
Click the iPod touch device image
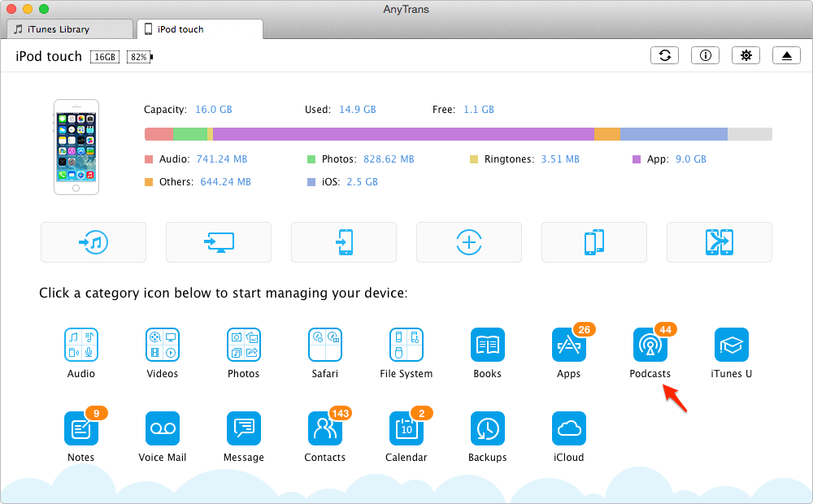[76, 147]
